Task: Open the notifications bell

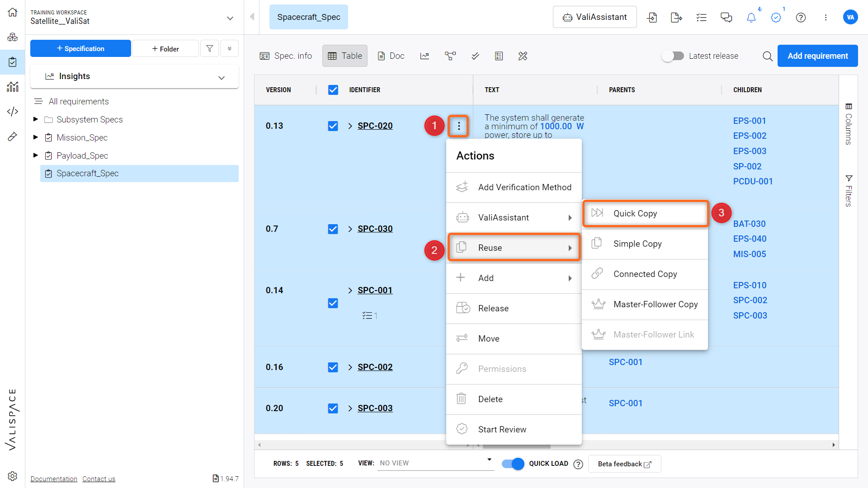Action: (751, 17)
